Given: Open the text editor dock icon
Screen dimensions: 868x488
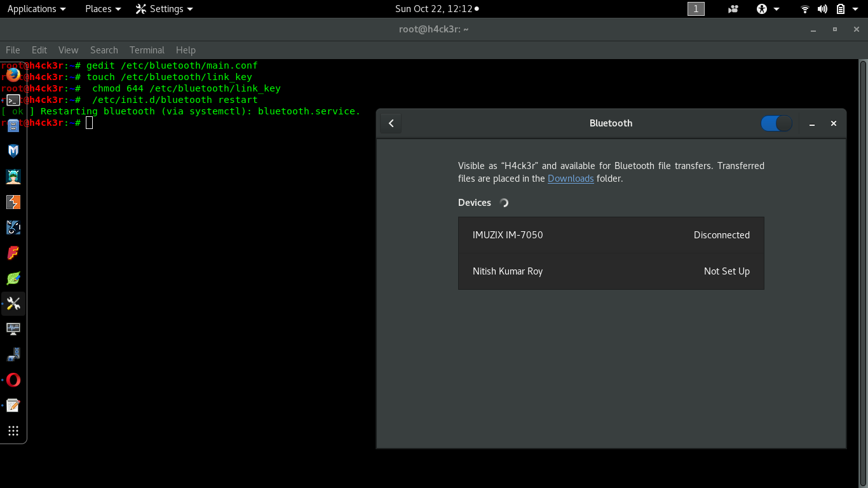Looking at the screenshot, I should (13, 405).
